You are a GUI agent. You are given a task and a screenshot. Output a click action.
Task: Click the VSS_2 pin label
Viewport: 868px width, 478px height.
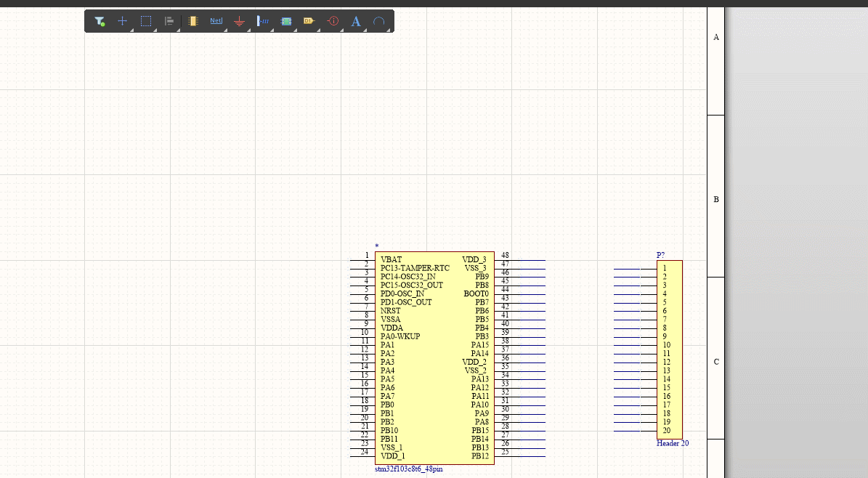point(476,370)
